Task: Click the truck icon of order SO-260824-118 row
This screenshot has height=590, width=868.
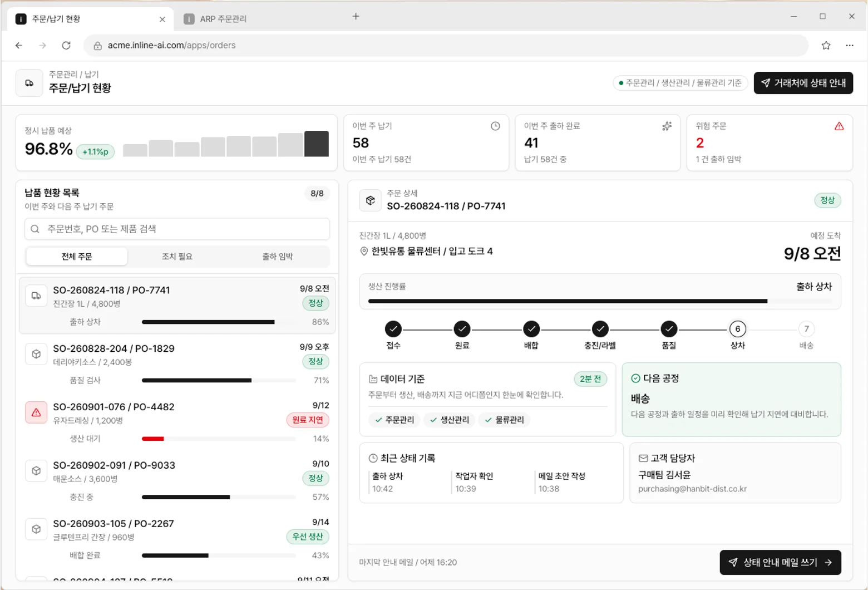Action: 36,296
